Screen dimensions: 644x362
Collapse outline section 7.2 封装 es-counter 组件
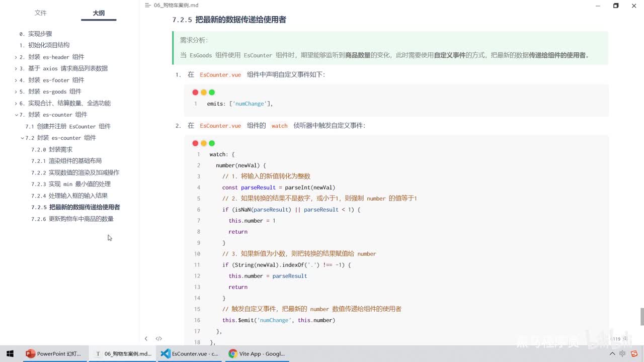[x=22, y=138]
